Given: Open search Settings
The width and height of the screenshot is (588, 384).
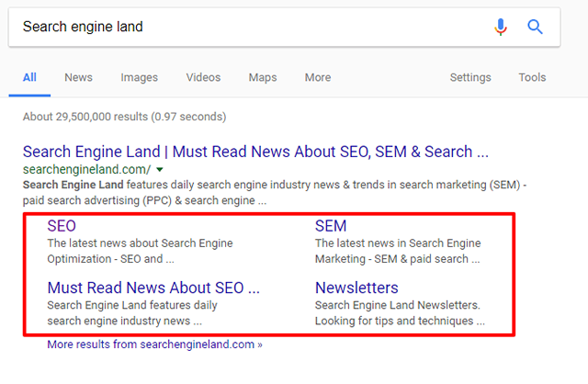Looking at the screenshot, I should click(470, 77).
